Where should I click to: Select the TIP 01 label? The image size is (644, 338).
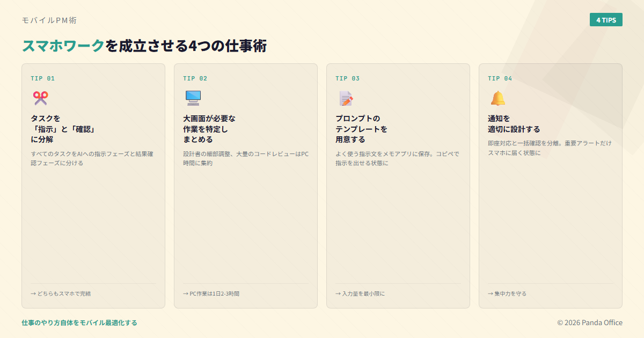click(x=42, y=78)
